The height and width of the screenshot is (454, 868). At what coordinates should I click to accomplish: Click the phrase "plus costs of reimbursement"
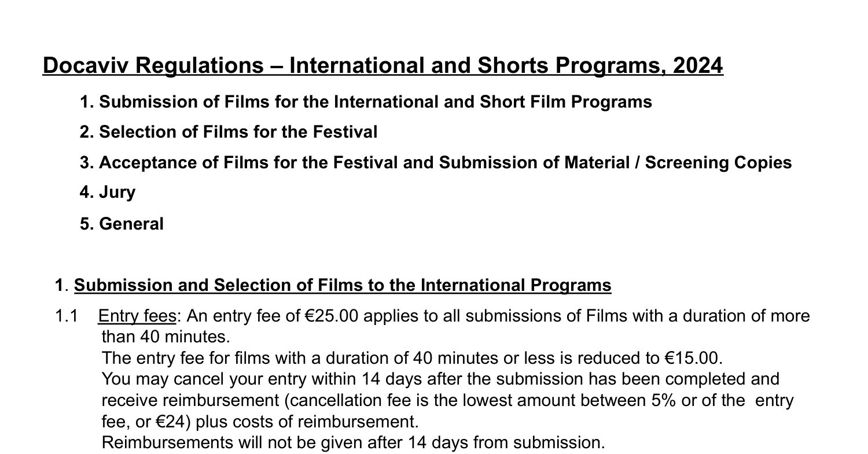tap(307, 422)
